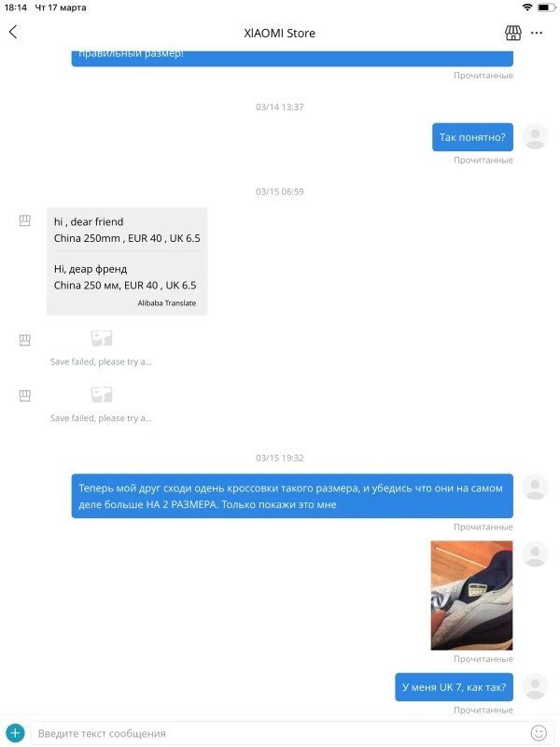Tap the long message about 'НА 2 РАЗМЕРА'
Viewport: 560px width, 747px height.
[292, 496]
